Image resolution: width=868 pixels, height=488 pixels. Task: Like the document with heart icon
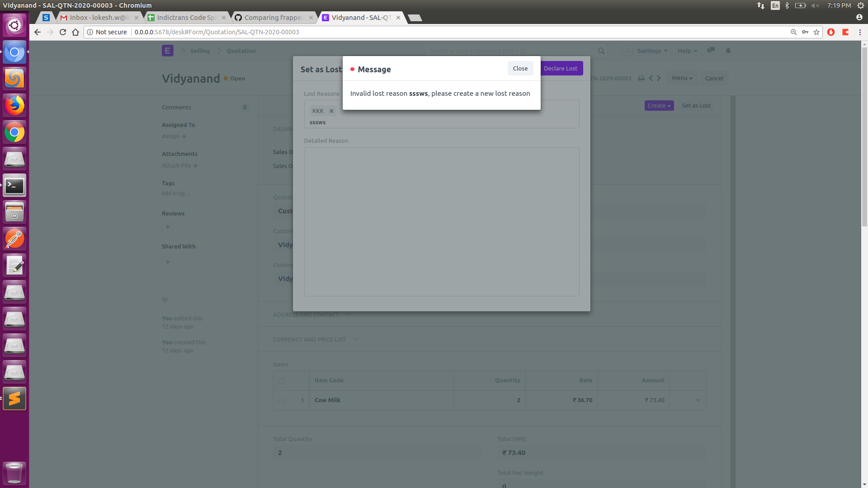(x=165, y=300)
